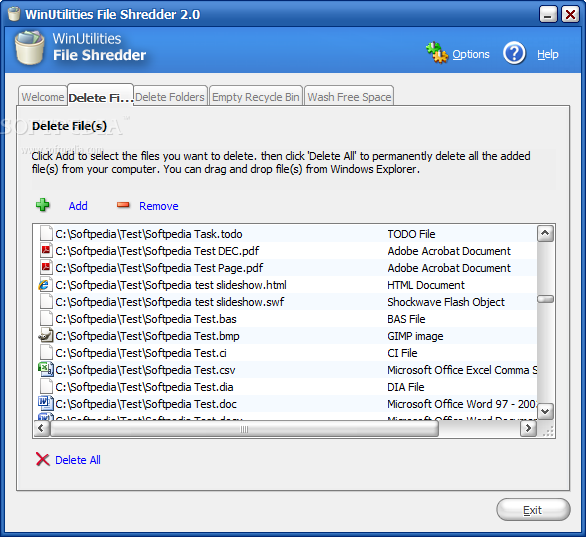Click the HTML Document type cell
The height and width of the screenshot is (537, 586).
coord(426,285)
